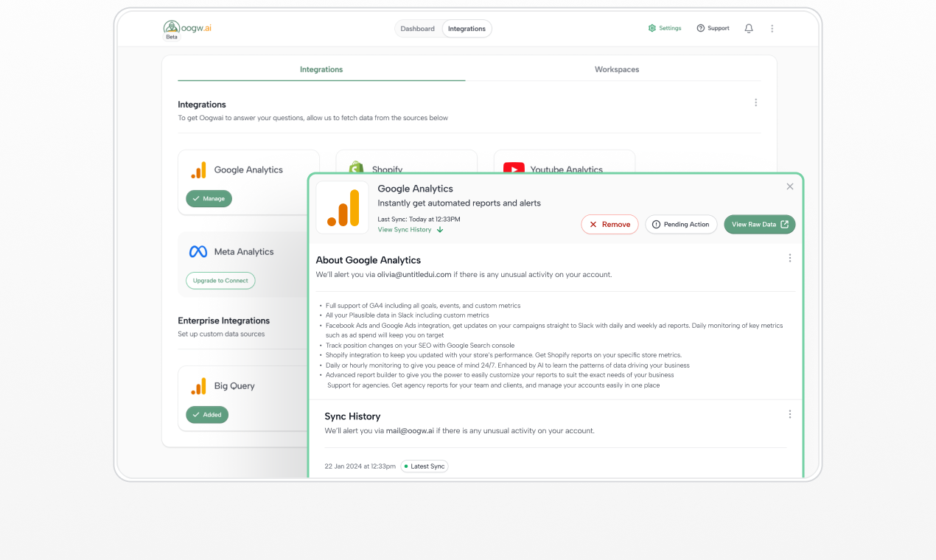This screenshot has width=936, height=560.
Task: Open the About Google Analytics overflow menu
Action: 789,258
